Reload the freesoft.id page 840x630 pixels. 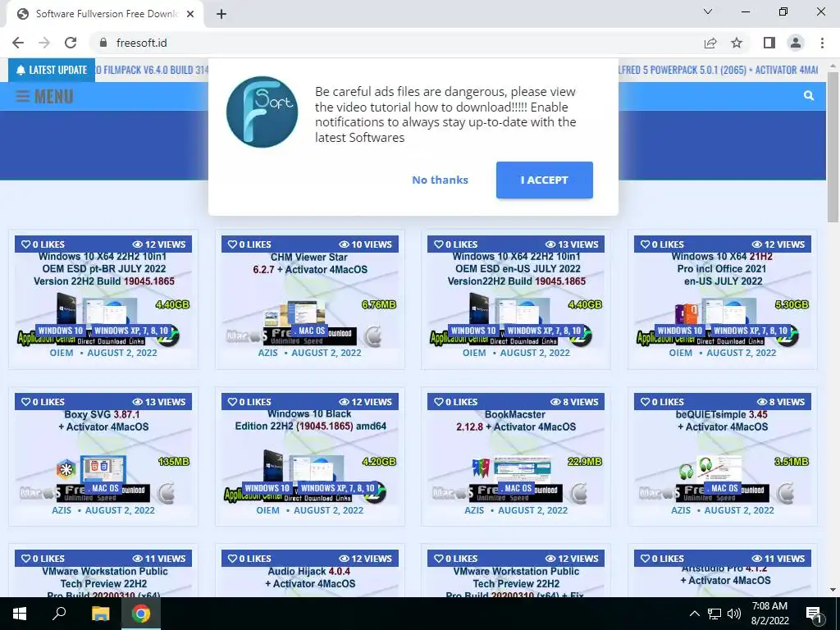pos(71,43)
